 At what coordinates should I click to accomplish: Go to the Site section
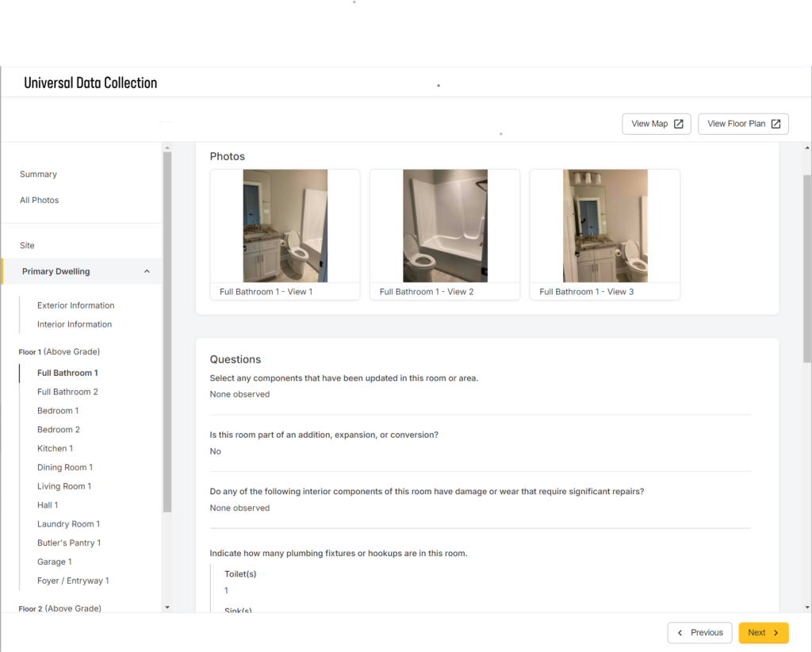pos(27,245)
